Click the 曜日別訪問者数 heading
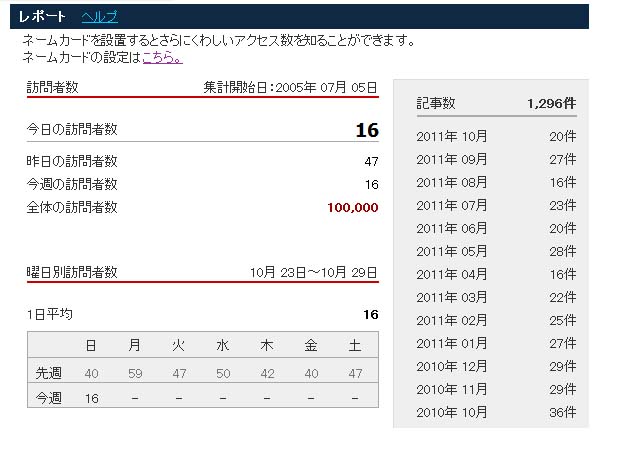 72,272
